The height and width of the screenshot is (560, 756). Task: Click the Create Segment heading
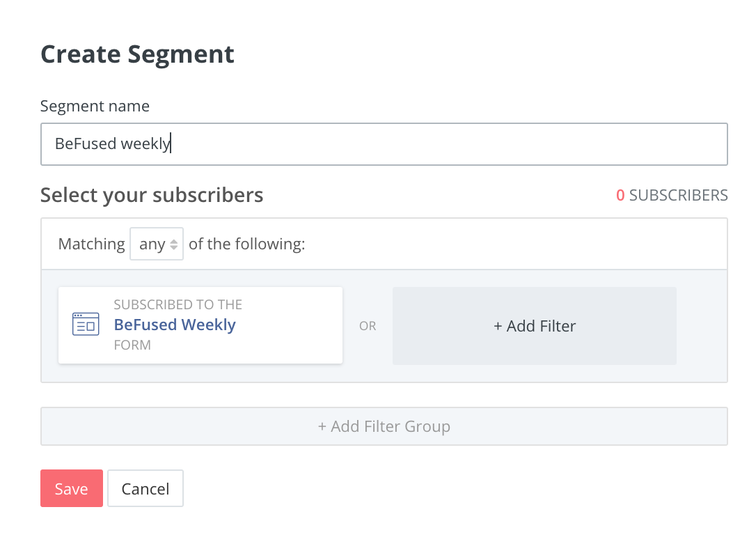[x=136, y=54]
